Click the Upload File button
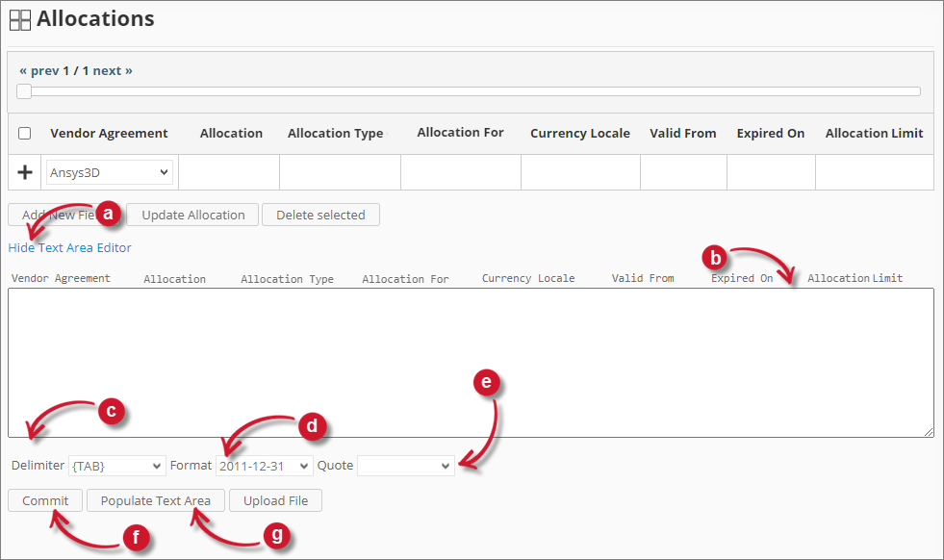Screen dimensions: 944x560 click(276, 500)
